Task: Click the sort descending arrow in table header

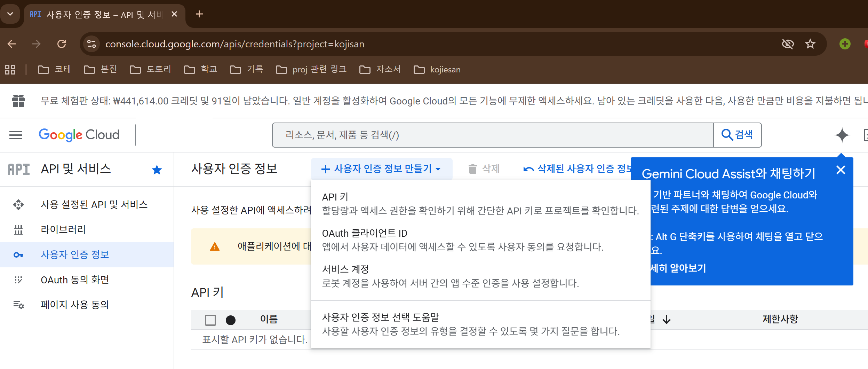Action: coord(667,319)
